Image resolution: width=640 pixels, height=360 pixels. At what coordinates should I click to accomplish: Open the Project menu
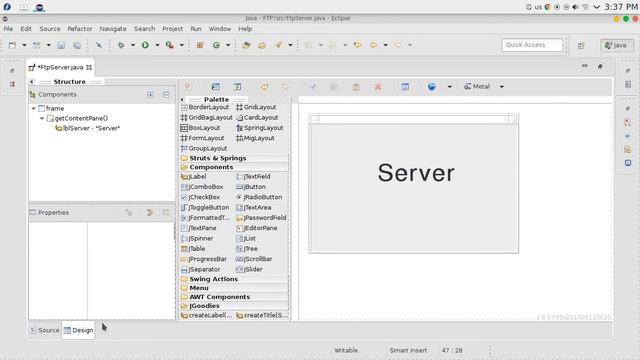pyautogui.click(x=173, y=29)
